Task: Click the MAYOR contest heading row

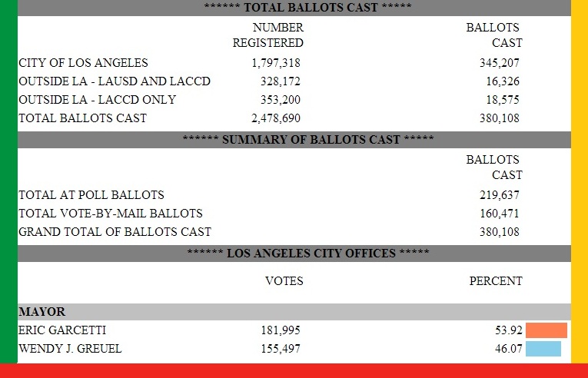Action: pyautogui.click(x=42, y=312)
